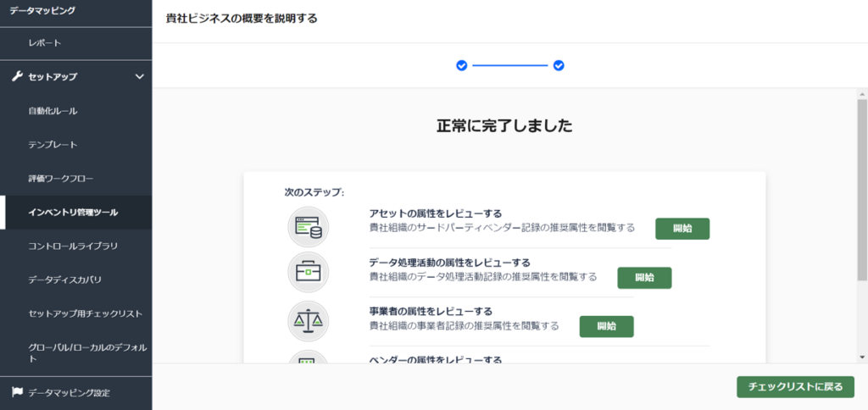
Task: Click the flag icon beside データマッピング設定
Action: 17,392
